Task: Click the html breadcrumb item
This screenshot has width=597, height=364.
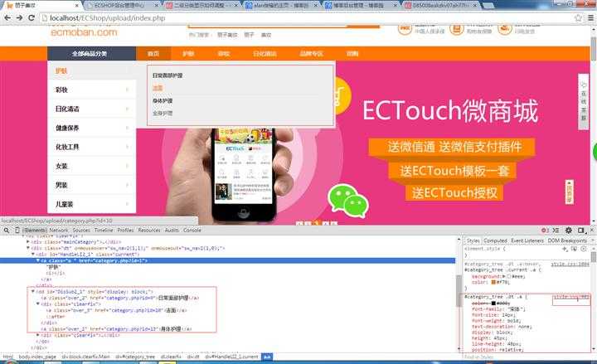Action: [7, 357]
